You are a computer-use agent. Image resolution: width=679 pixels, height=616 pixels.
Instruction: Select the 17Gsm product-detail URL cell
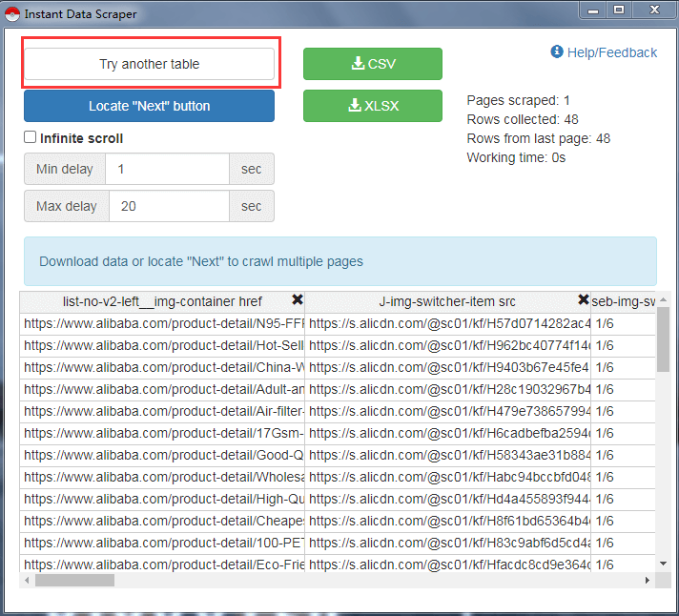tap(162, 433)
